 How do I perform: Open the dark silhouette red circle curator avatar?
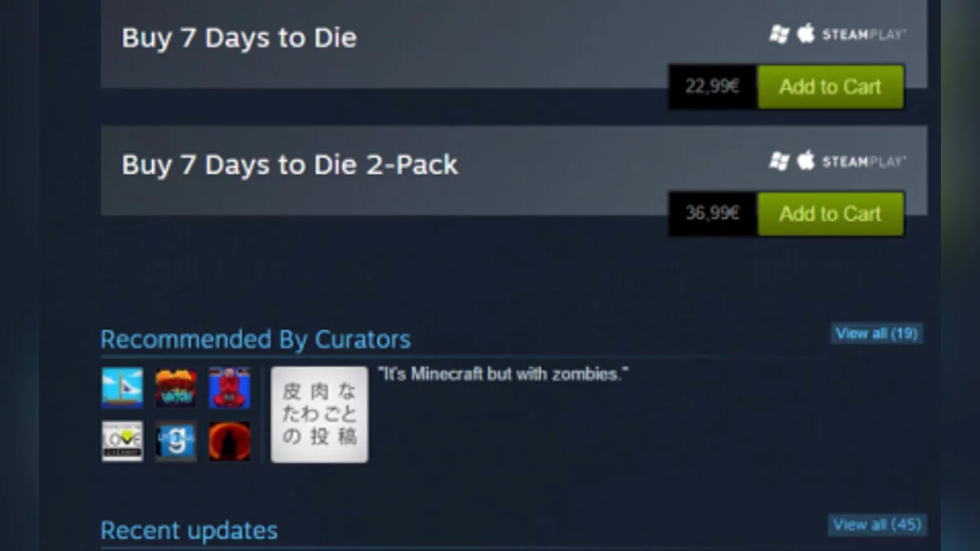pyautogui.click(x=229, y=441)
